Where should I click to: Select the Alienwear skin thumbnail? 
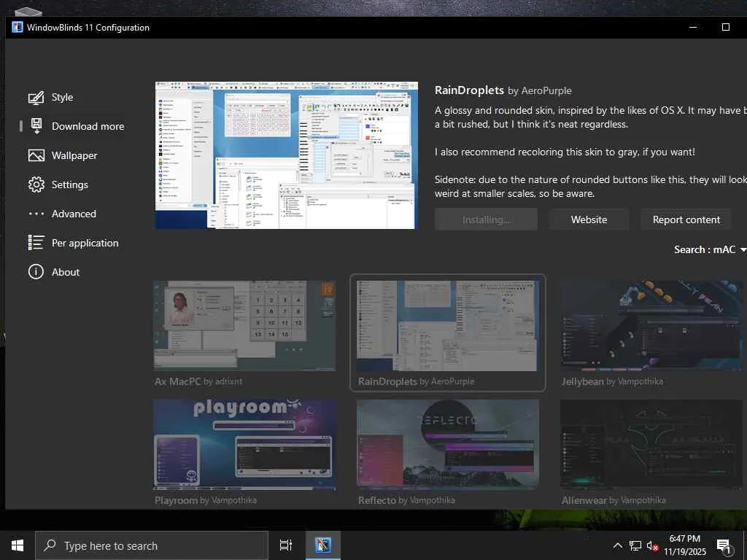(x=651, y=445)
